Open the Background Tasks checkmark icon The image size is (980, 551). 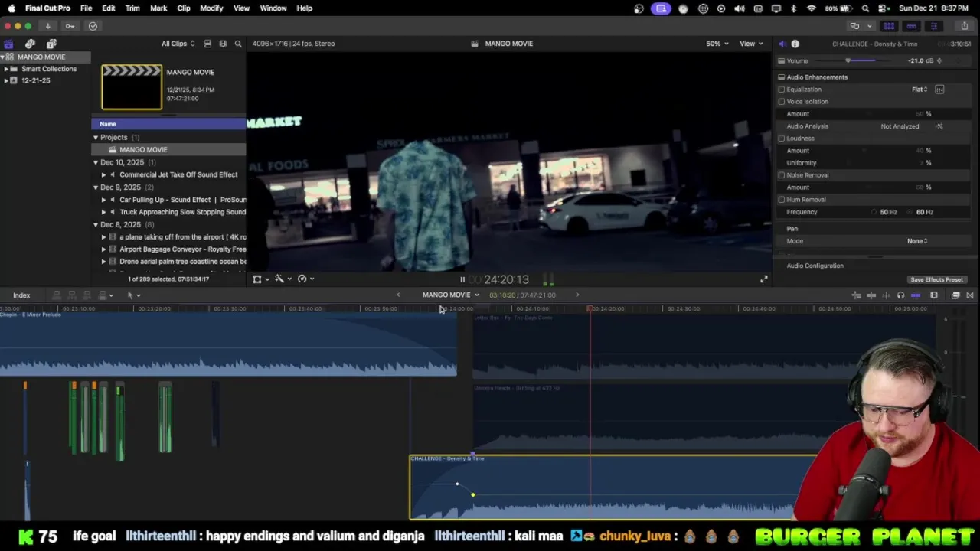[93, 26]
